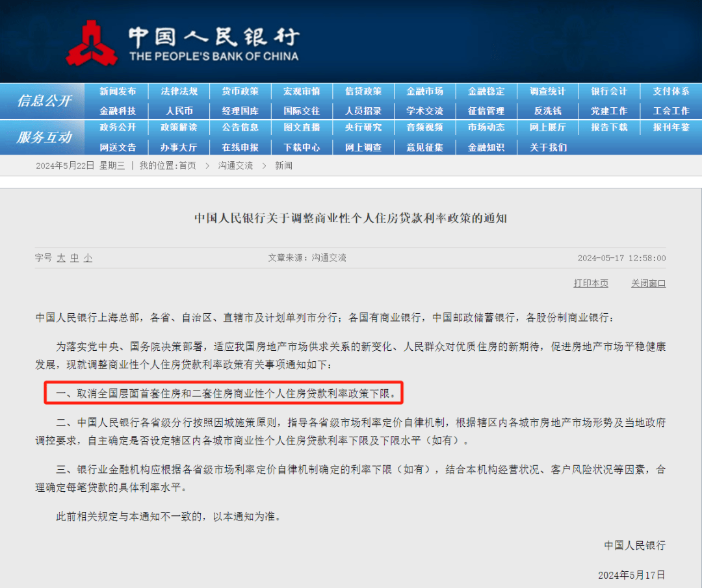
Task: Select 人民币 in navigation
Action: coord(179,111)
